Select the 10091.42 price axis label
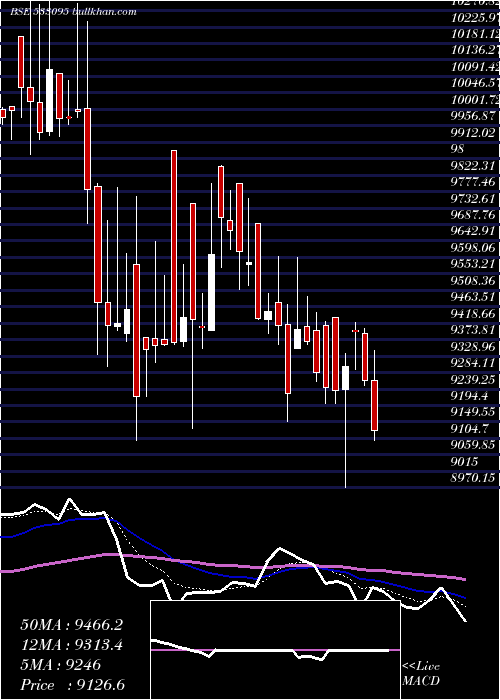 click(x=475, y=67)
